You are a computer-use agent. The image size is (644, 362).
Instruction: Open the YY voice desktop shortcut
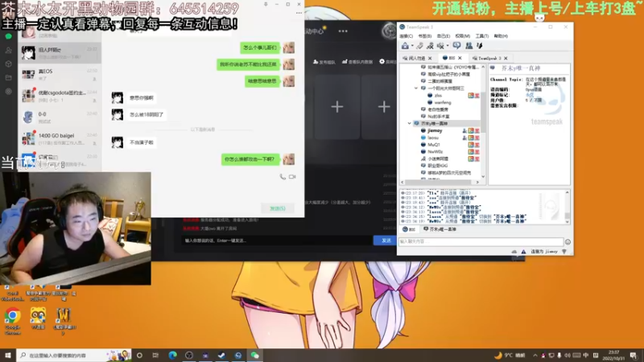[x=38, y=319]
